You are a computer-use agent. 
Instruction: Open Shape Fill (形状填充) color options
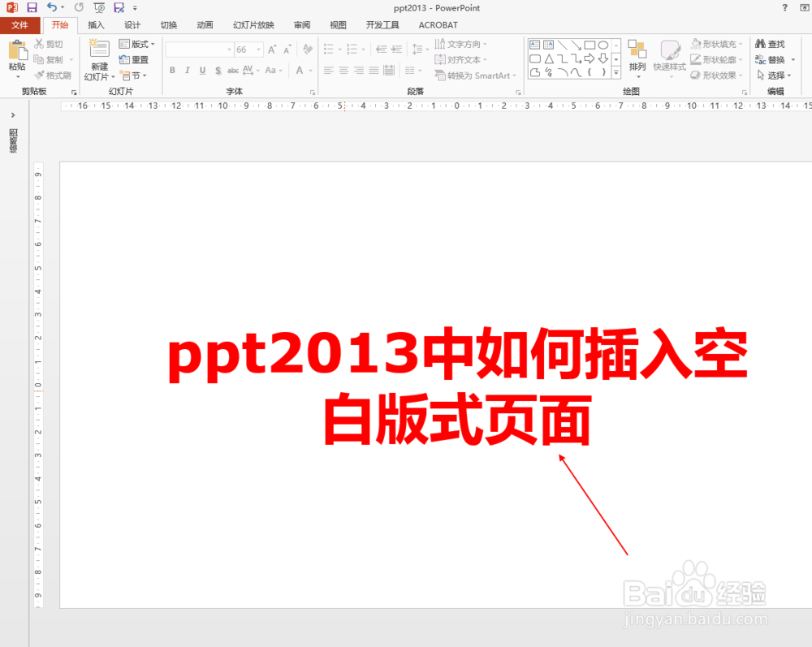click(717, 44)
